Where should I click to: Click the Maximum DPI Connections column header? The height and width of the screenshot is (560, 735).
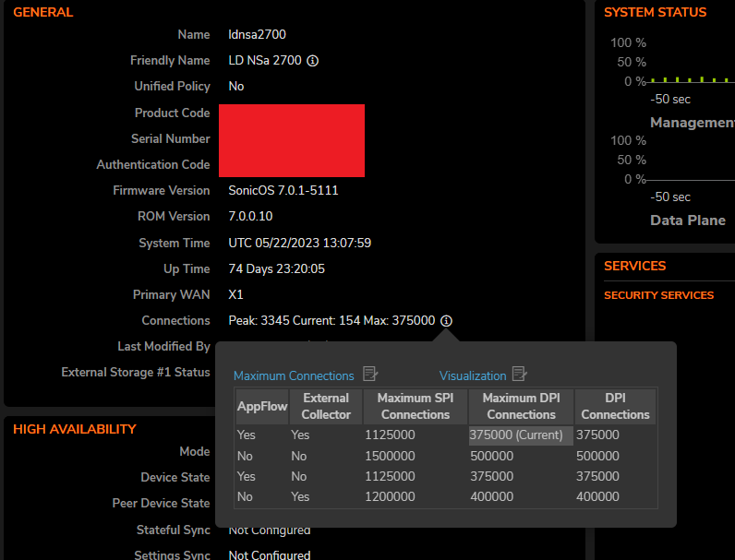[521, 406]
